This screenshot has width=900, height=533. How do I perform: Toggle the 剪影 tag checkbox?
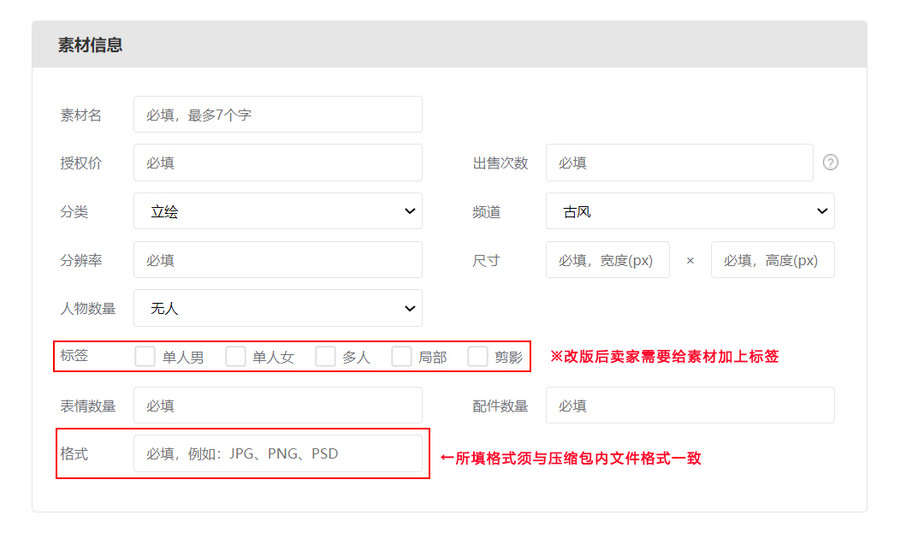[x=478, y=357]
